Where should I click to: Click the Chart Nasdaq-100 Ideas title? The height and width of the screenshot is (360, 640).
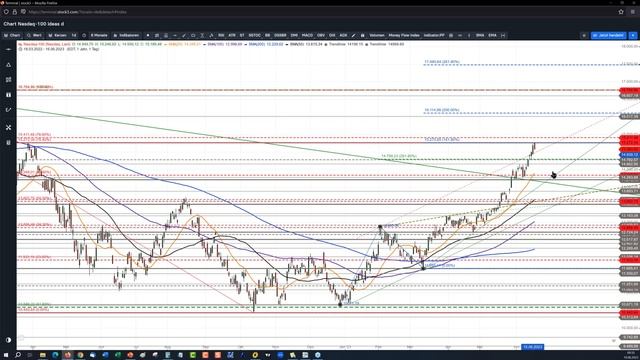(x=34, y=24)
